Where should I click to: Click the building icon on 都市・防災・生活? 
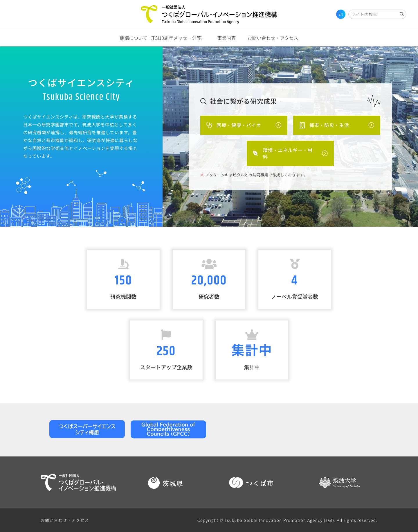tap(302, 125)
